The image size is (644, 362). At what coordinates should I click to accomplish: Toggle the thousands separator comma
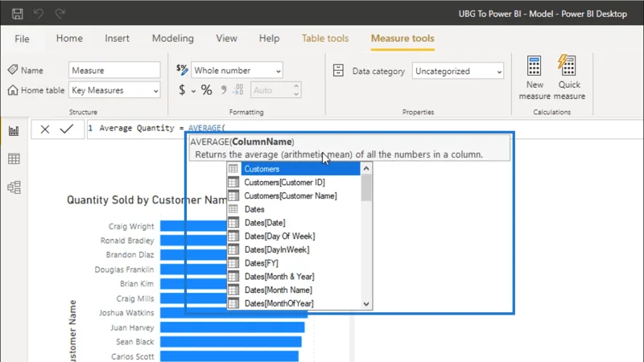point(224,89)
